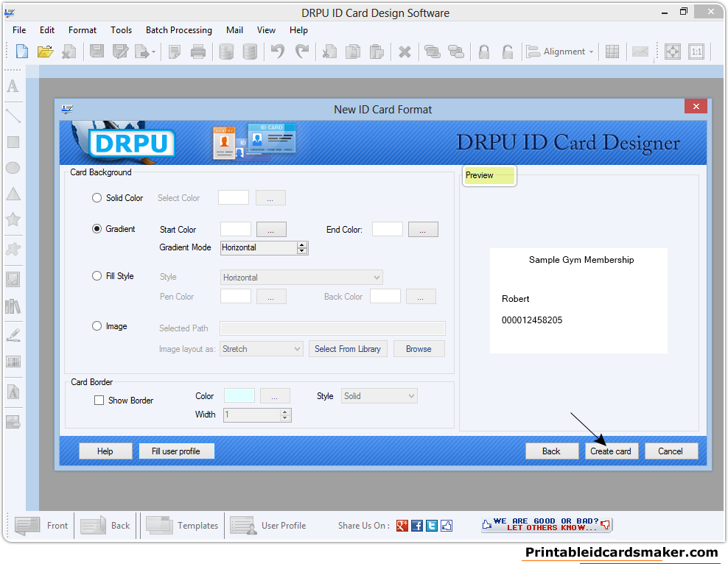Click the Selected Path input field

332,328
